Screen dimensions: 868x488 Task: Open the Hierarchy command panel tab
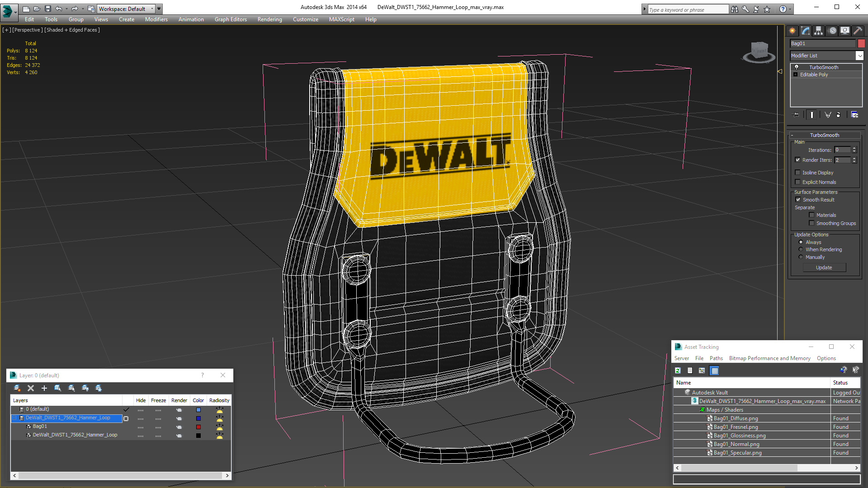(x=819, y=31)
